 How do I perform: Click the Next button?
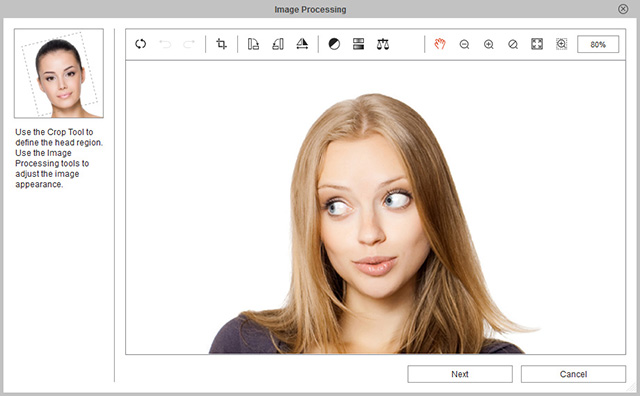tap(460, 374)
